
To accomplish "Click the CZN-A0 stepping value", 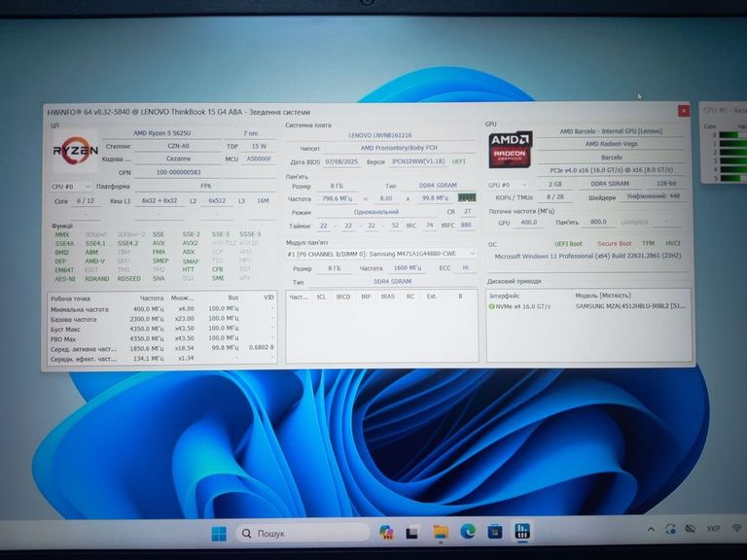I will pyautogui.click(x=179, y=146).
